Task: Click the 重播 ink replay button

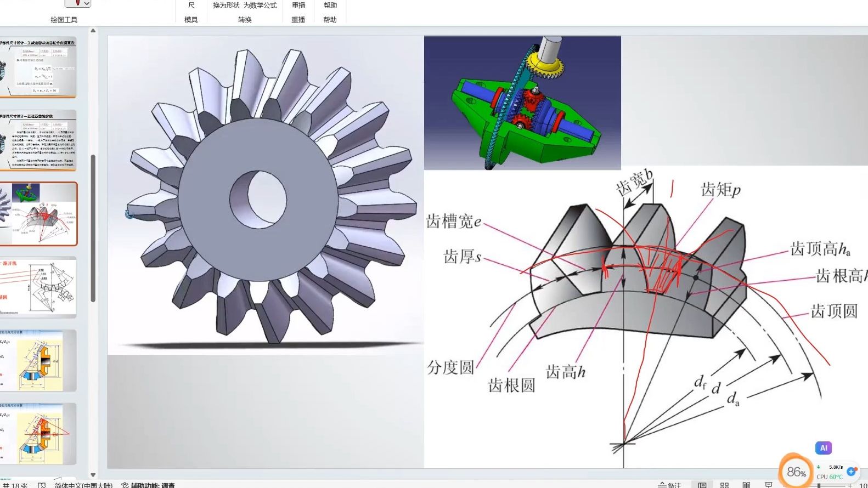Action: [298, 5]
